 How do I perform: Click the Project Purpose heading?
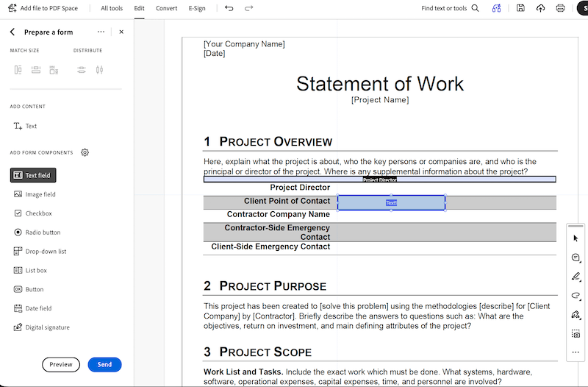(265, 286)
